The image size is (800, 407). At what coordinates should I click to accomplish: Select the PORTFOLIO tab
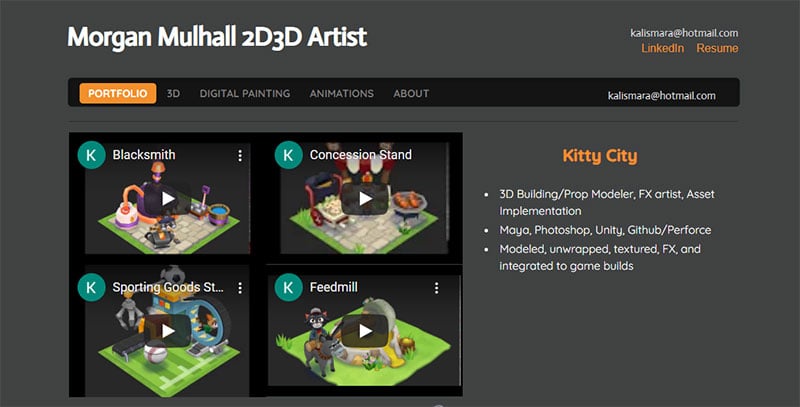click(118, 93)
